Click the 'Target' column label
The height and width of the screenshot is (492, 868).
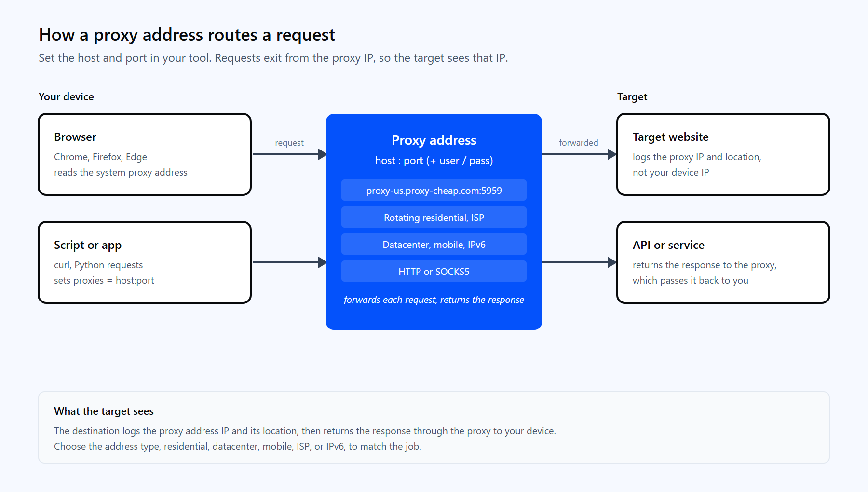coord(632,96)
